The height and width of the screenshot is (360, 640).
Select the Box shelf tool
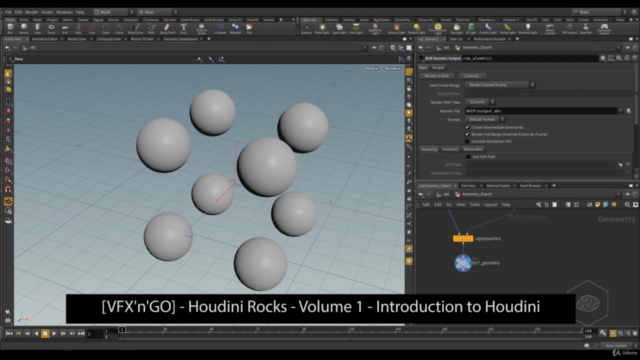[10, 28]
